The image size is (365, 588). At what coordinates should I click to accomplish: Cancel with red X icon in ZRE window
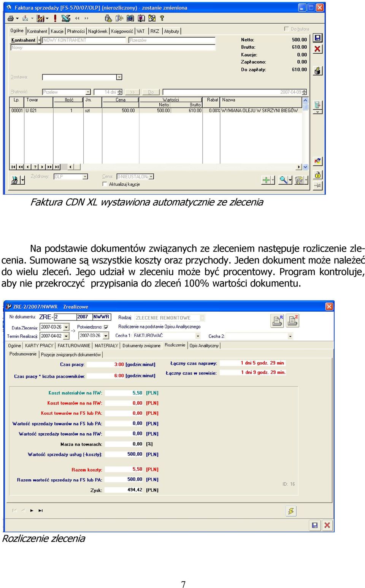pyautogui.click(x=327, y=525)
